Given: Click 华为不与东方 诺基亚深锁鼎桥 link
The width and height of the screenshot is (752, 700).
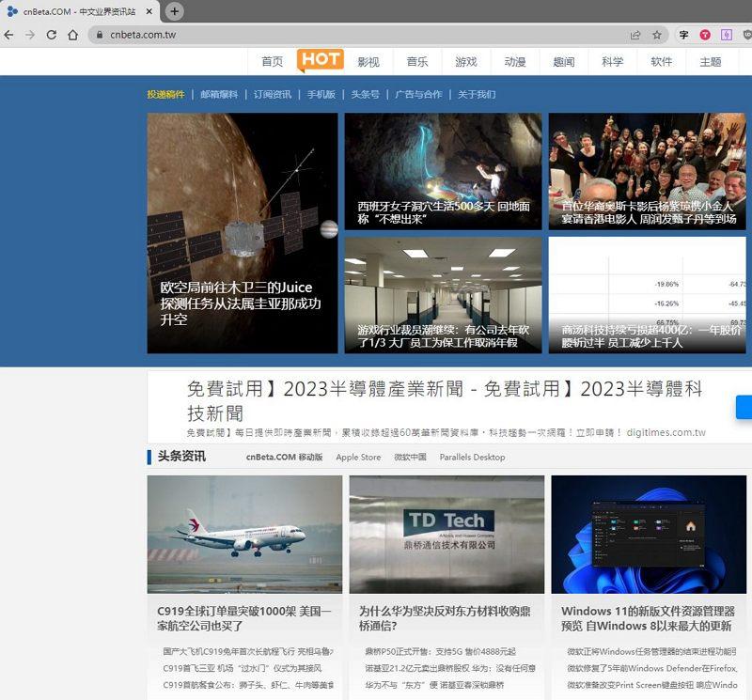Looking at the screenshot, I should point(434,685).
